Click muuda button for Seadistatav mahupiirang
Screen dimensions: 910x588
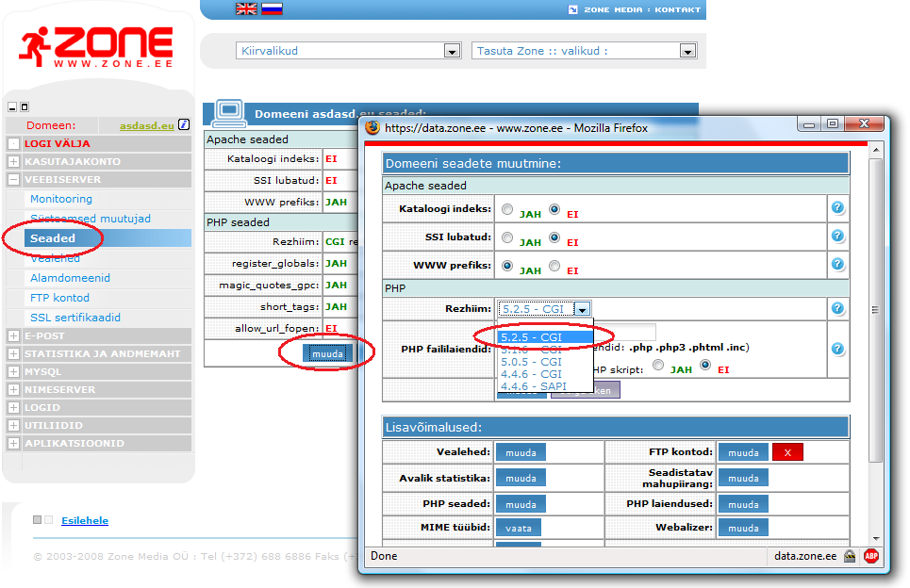(743, 479)
